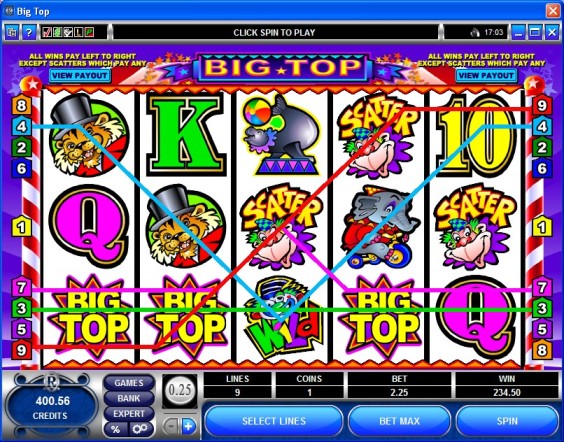This screenshot has height=442, width=564.
Task: Select payline 1 marker on left
Action: [21, 227]
